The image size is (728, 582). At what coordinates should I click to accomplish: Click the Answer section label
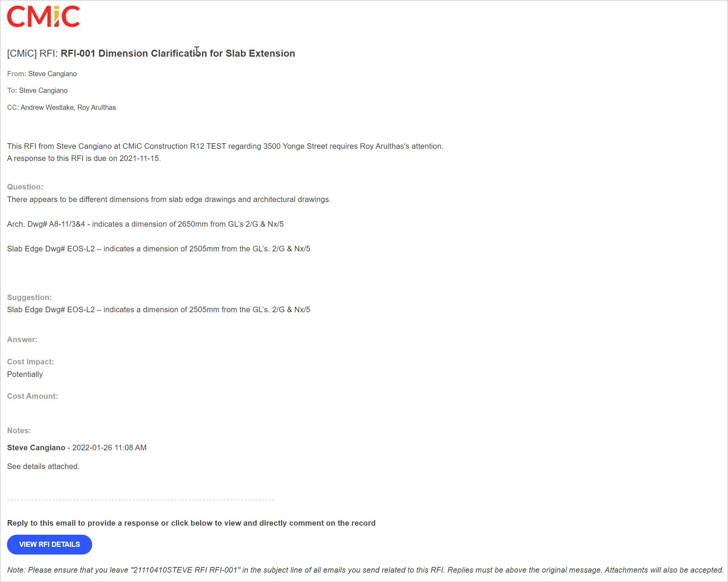coord(22,339)
